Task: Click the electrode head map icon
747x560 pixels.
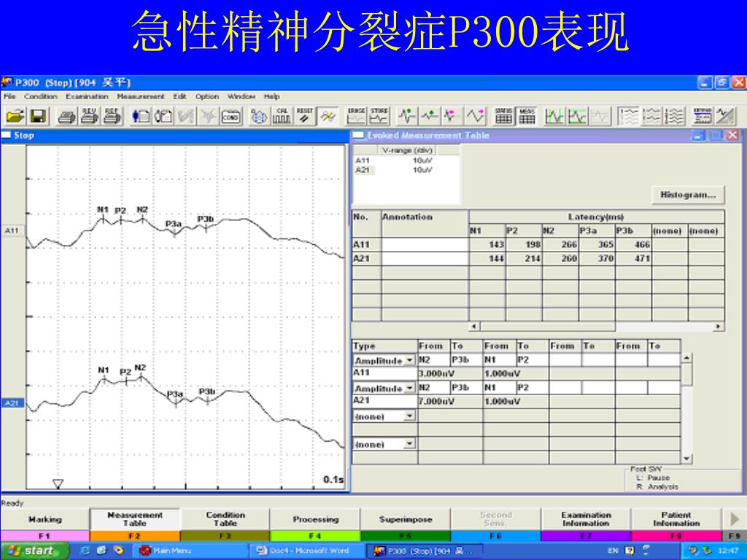Action: [x=259, y=116]
